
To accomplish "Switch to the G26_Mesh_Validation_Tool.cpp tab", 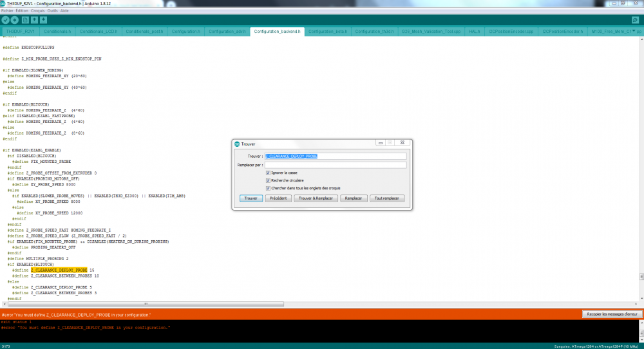I will [x=431, y=31].
